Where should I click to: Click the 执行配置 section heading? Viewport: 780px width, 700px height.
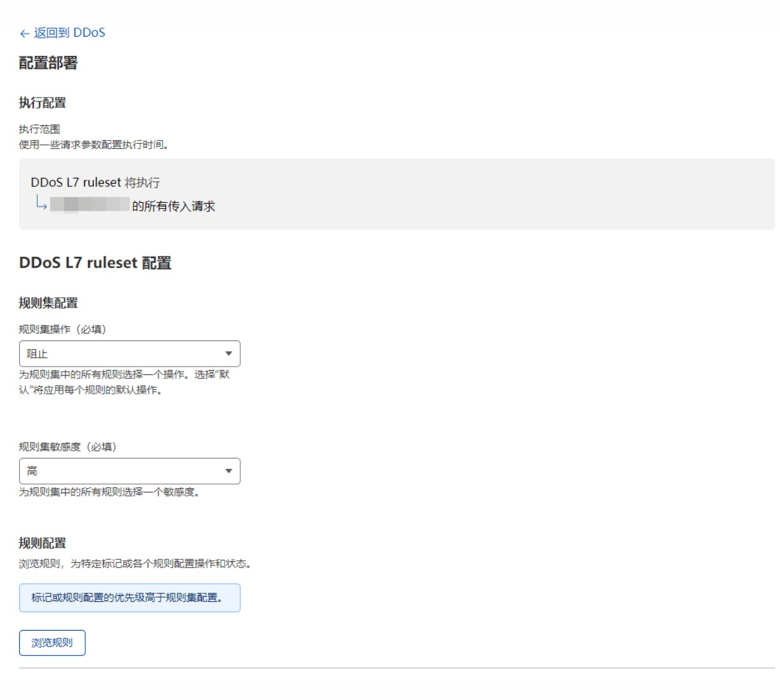pyautogui.click(x=42, y=103)
